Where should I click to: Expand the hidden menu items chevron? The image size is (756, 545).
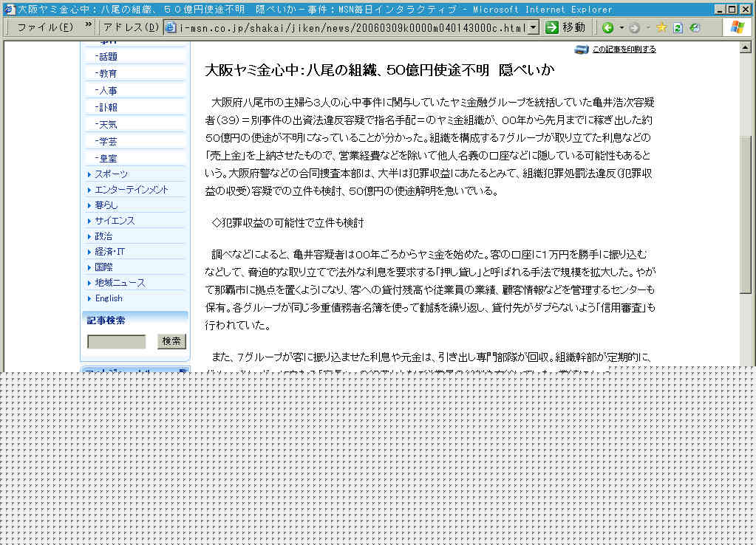(x=89, y=26)
